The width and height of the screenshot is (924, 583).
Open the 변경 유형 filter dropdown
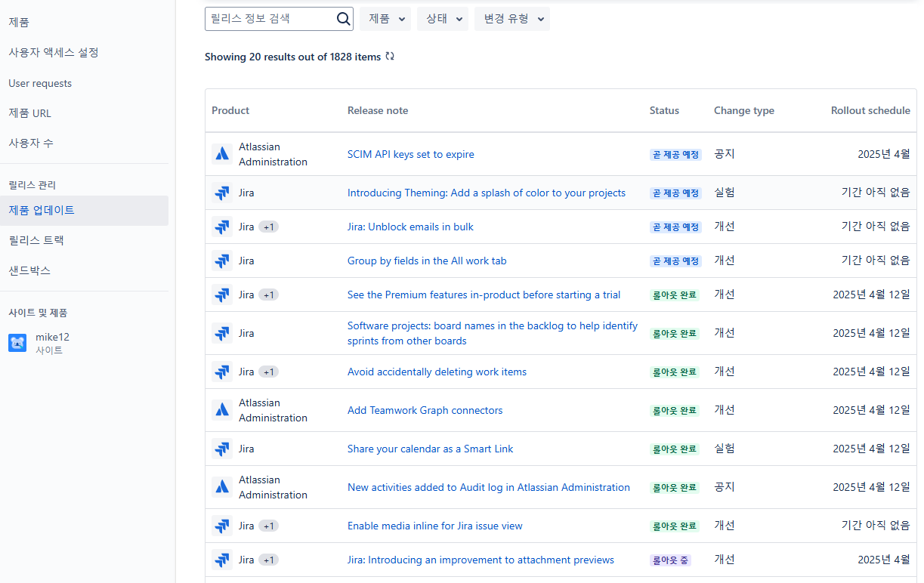511,18
